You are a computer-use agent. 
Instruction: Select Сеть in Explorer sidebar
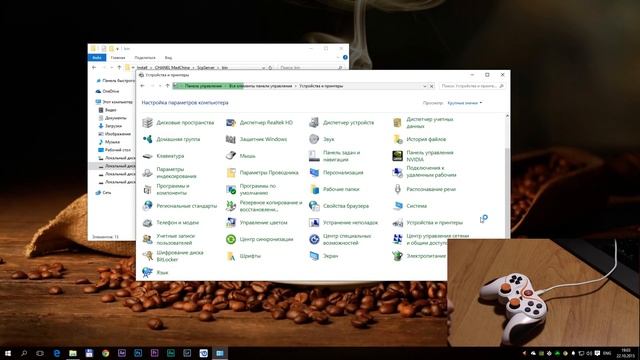tap(104, 192)
